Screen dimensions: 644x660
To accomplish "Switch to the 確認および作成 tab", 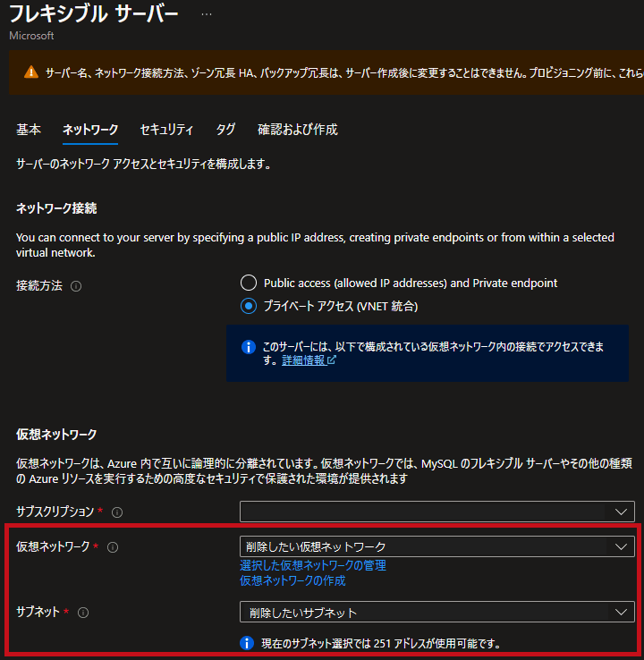I will click(x=298, y=129).
